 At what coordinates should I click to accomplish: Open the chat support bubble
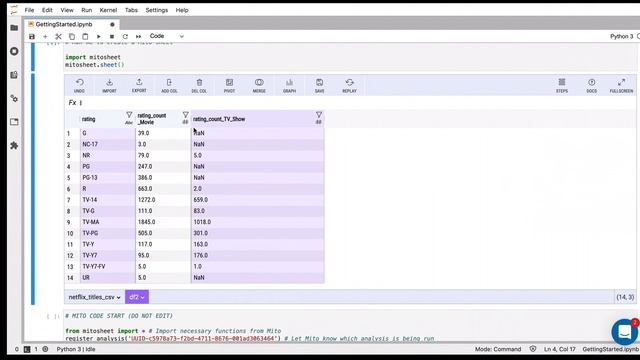click(624, 331)
